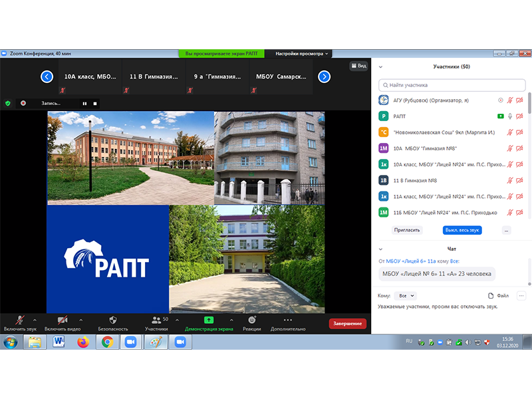Click camera icon for АГУ (Рубцовск) organizer
This screenshot has width=532, height=399.
point(519,100)
